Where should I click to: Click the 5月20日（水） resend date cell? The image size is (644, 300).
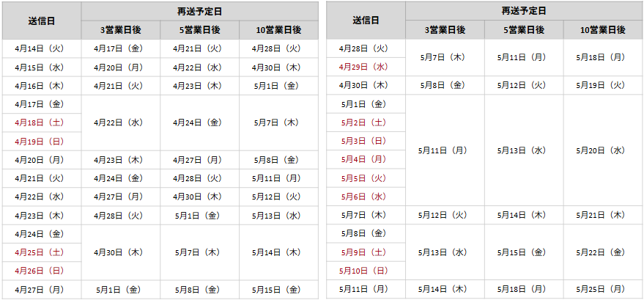602,150
